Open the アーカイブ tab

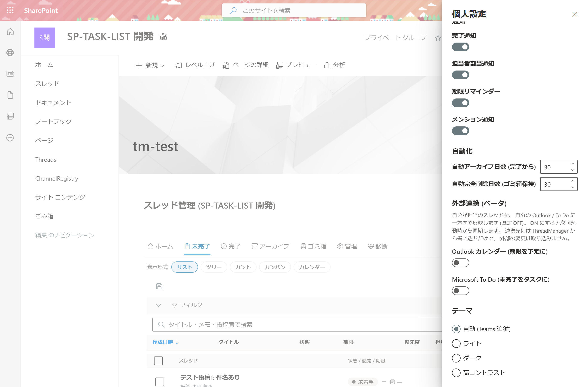(x=270, y=246)
